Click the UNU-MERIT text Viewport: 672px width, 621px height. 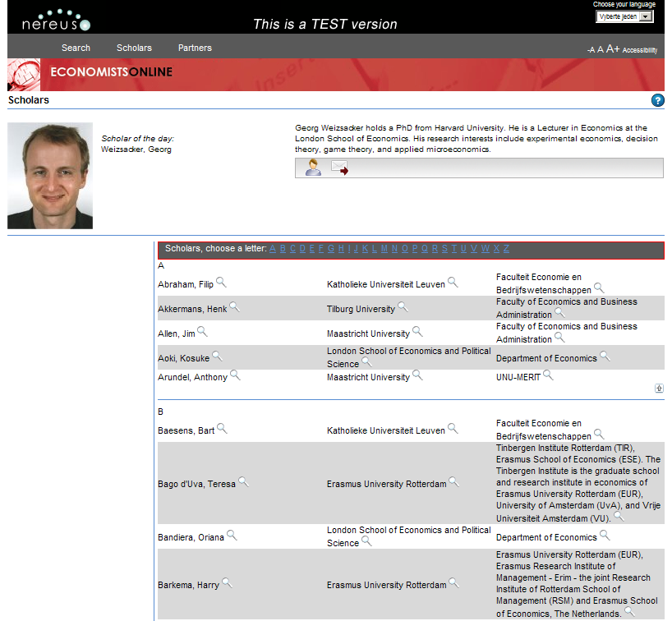pyautogui.click(x=518, y=378)
